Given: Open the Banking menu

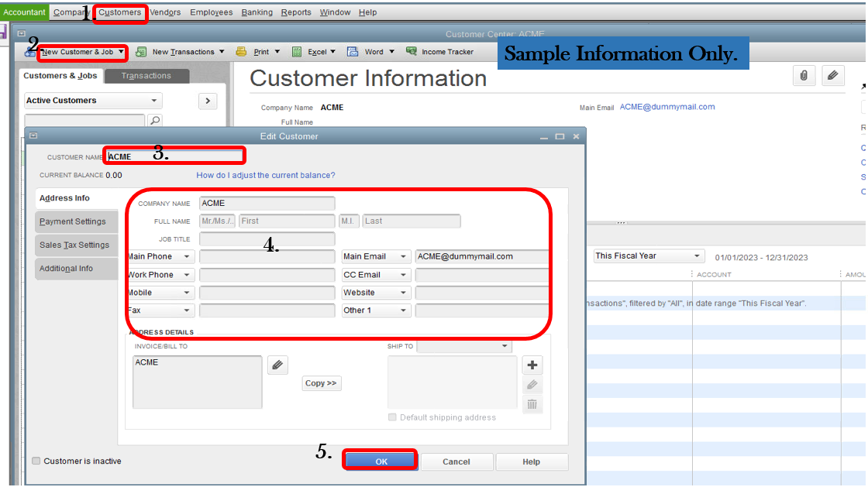Looking at the screenshot, I should pos(257,12).
